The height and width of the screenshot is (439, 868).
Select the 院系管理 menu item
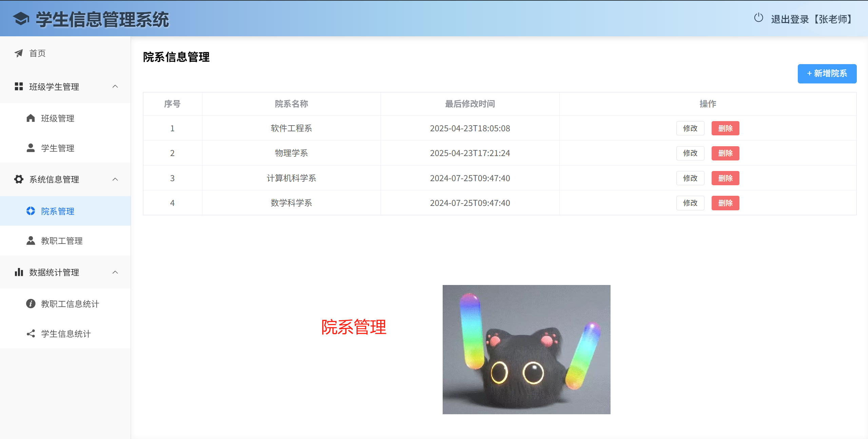[58, 211]
